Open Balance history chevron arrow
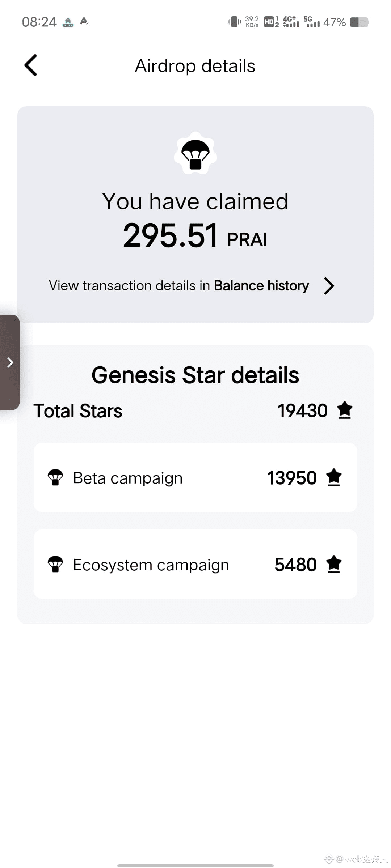Screen dimensions: 391x868 329,286
